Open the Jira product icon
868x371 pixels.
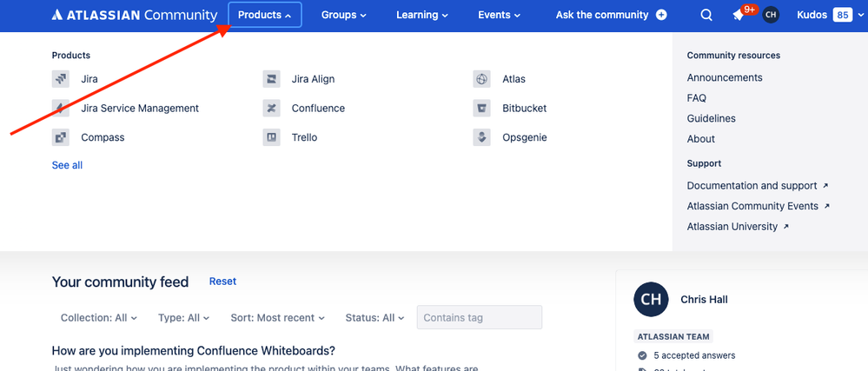60,79
